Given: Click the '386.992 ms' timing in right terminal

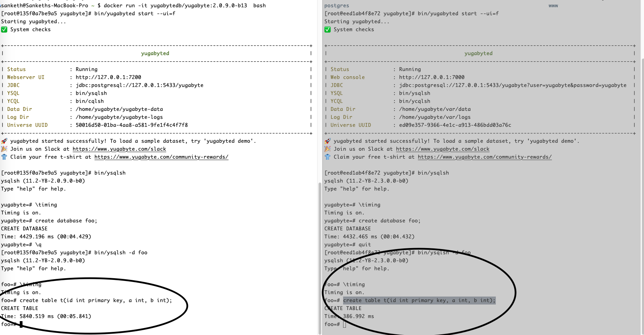Looking at the screenshot, I should (359, 316).
